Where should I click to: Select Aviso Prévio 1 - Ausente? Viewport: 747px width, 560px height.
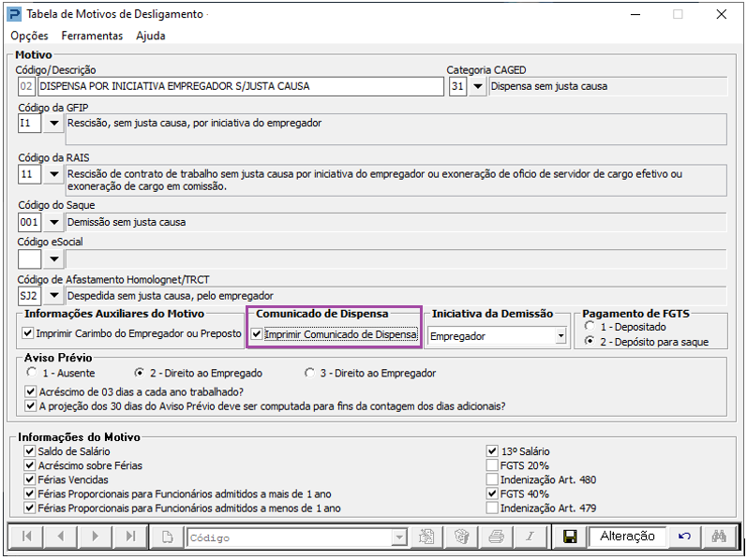[x=32, y=373]
